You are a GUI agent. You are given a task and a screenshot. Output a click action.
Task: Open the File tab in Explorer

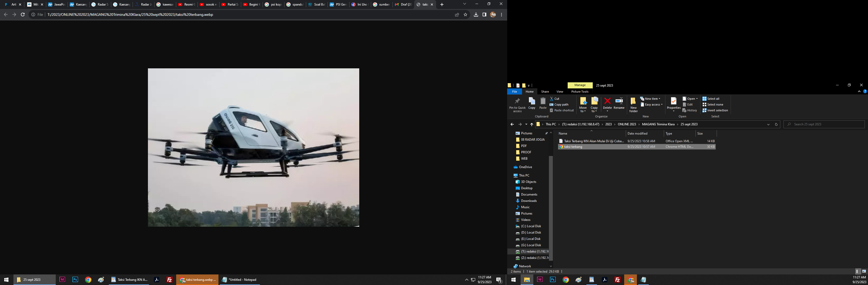click(515, 92)
